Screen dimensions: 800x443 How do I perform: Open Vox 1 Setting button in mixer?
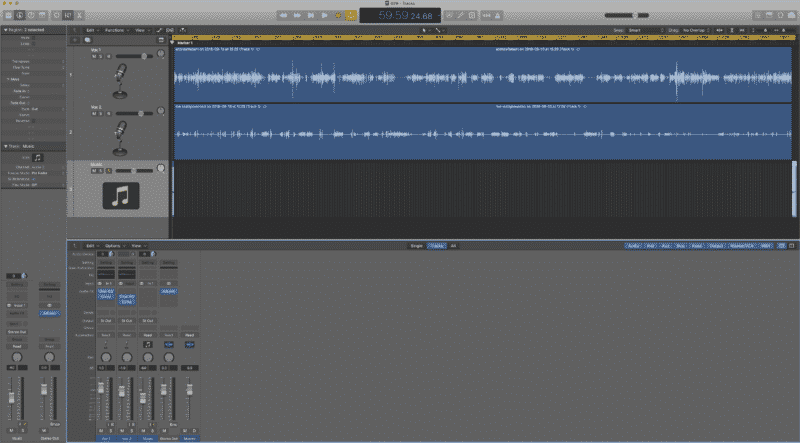(x=106, y=263)
